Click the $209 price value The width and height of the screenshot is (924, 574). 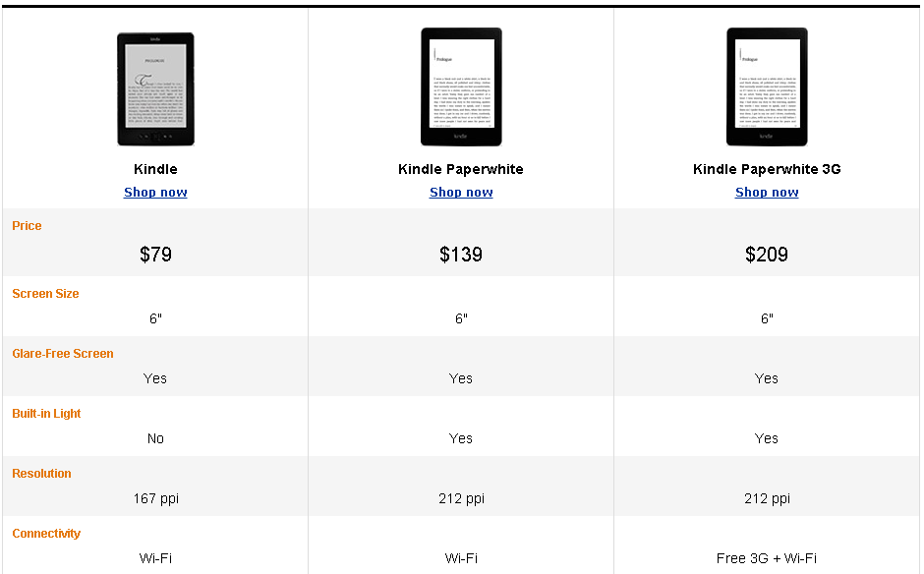pos(767,255)
